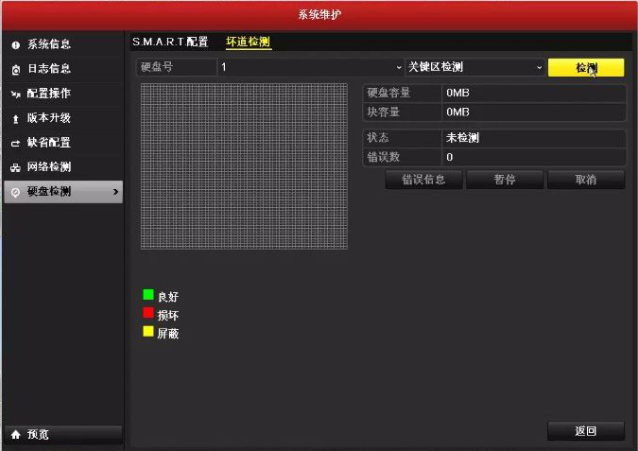Image resolution: width=638 pixels, height=451 pixels.
Task: Click the 日志信息 log icon
Action: [15, 69]
